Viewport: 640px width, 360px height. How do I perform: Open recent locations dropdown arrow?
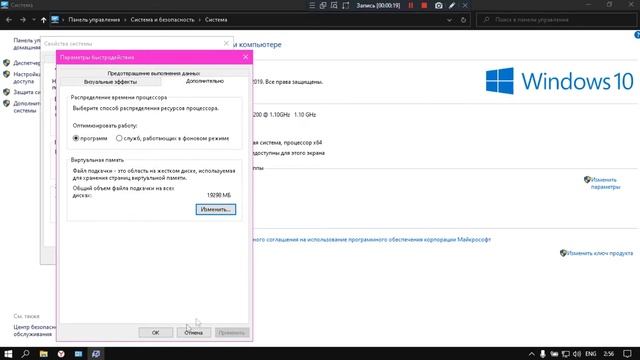click(x=34, y=20)
